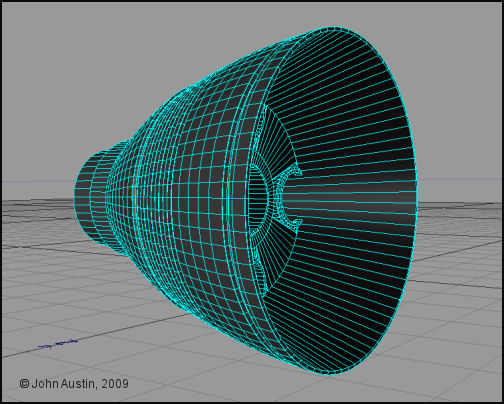The image size is (504, 404).
Task: Click the top edge of the cone rim
Action: tap(333, 28)
